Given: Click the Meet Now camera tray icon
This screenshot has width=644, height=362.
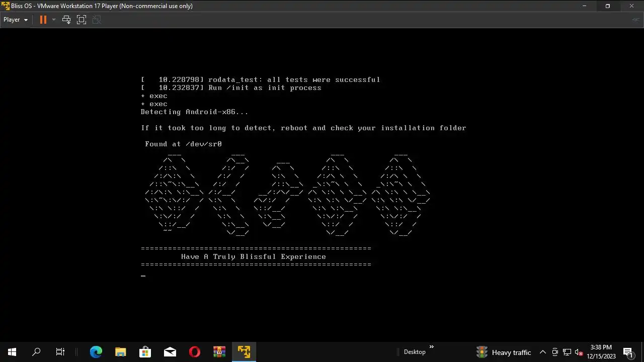Looking at the screenshot, I should click(555, 352).
